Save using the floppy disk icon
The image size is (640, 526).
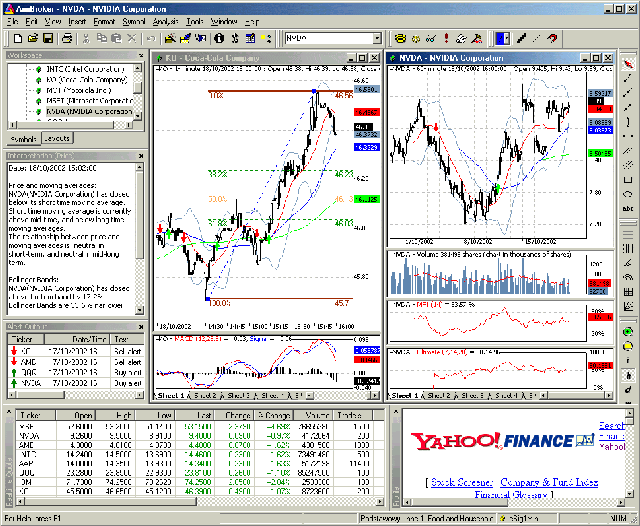[48, 38]
